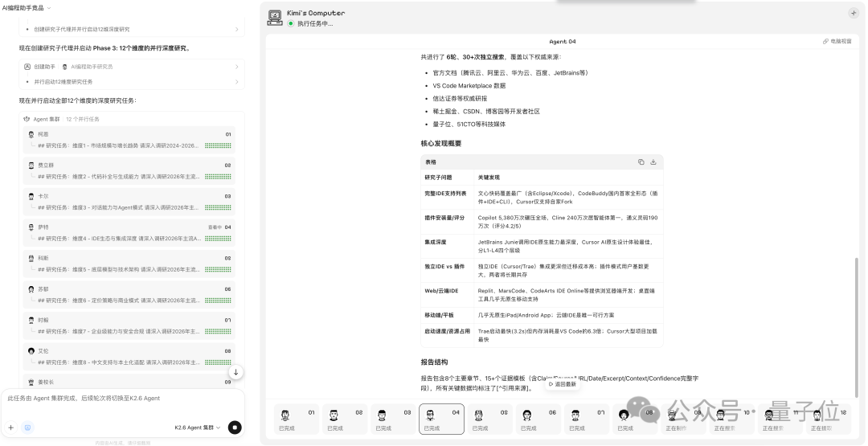
Task: Click the copy table icon
Action: point(641,162)
